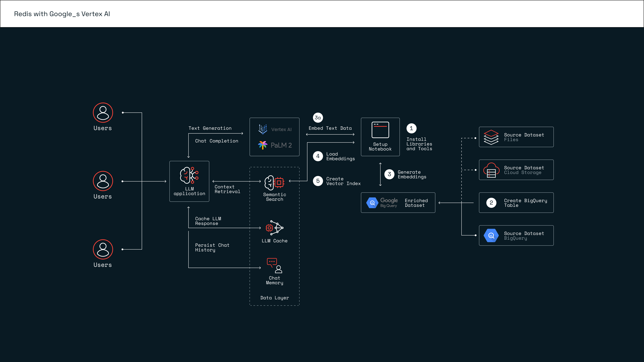Click the LLM application brain icon
The height and width of the screenshot is (362, 644).
(x=189, y=175)
